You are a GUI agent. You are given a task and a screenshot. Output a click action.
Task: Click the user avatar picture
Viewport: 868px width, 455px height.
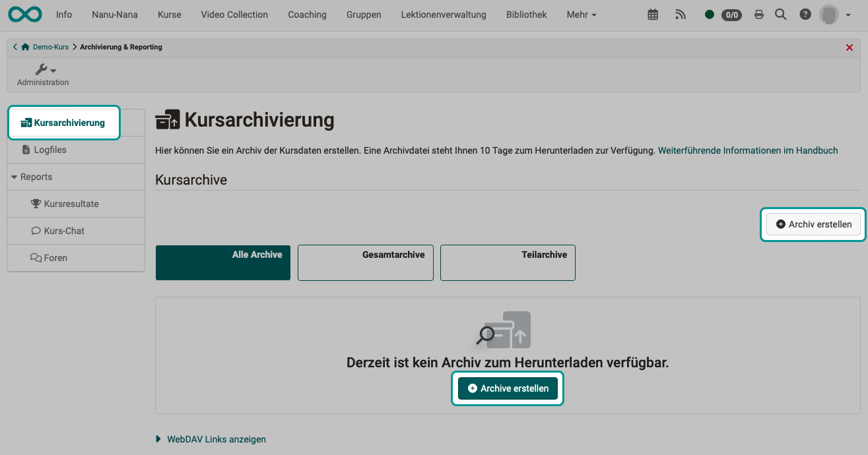[x=829, y=15]
